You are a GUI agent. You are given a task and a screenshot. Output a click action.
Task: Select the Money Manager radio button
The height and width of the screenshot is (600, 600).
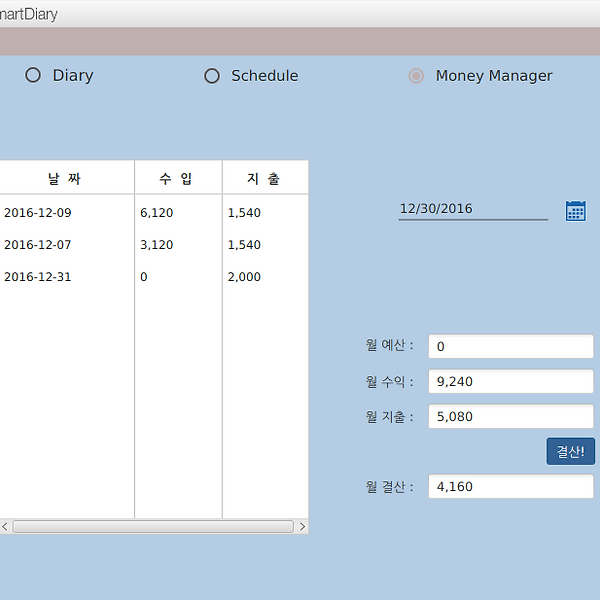[416, 75]
